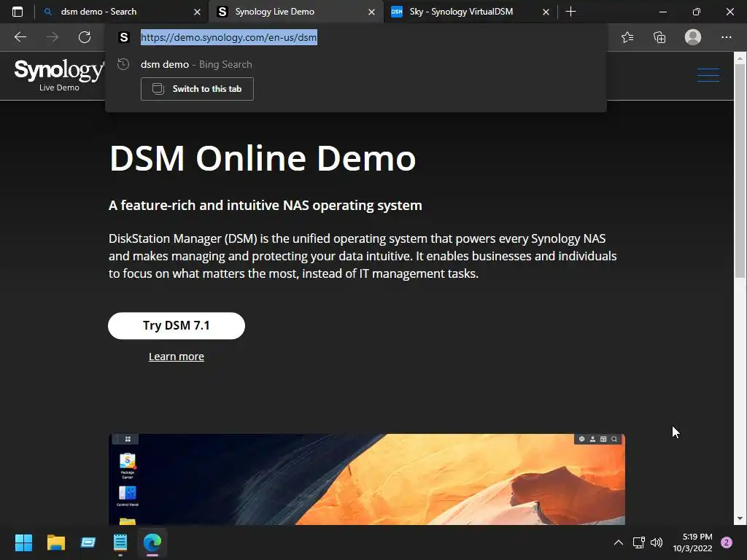
Task: Restore down the Edge window
Action: (x=697, y=12)
